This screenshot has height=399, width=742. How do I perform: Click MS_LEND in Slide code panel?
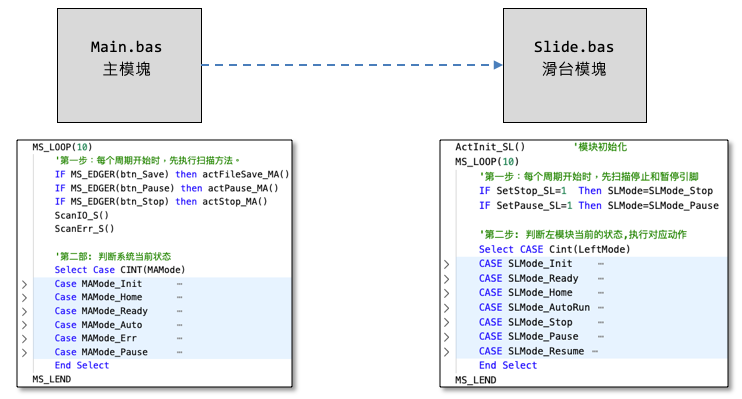pyautogui.click(x=476, y=380)
